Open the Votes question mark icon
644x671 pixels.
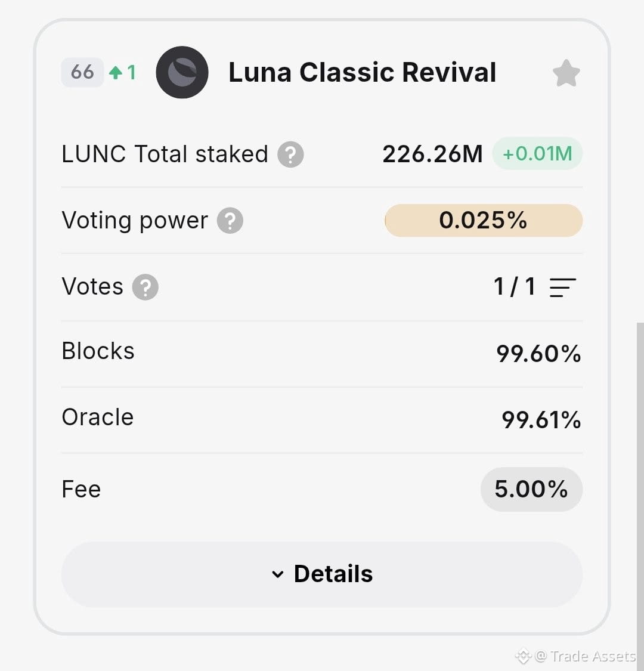145,287
